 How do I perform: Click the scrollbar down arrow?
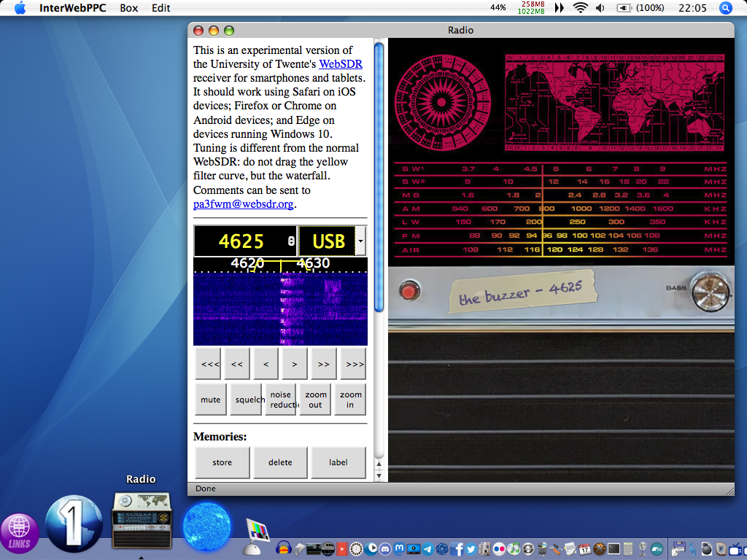coord(379,475)
